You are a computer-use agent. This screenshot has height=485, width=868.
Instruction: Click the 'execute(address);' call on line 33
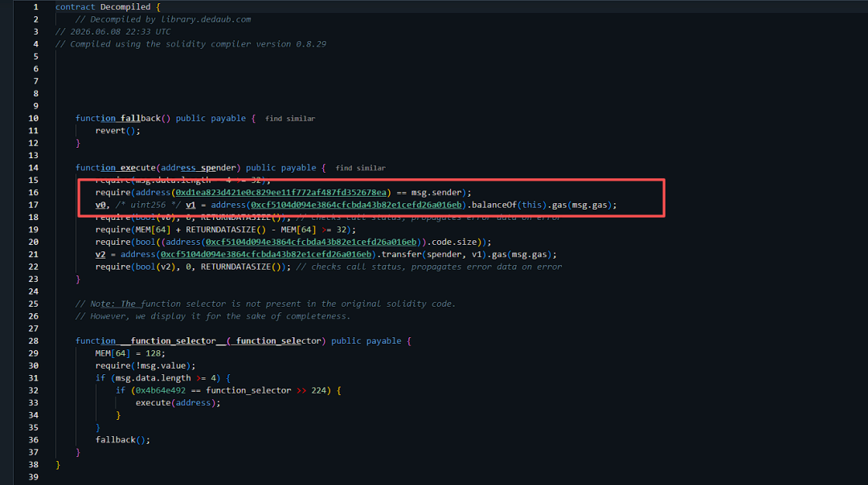(x=178, y=402)
